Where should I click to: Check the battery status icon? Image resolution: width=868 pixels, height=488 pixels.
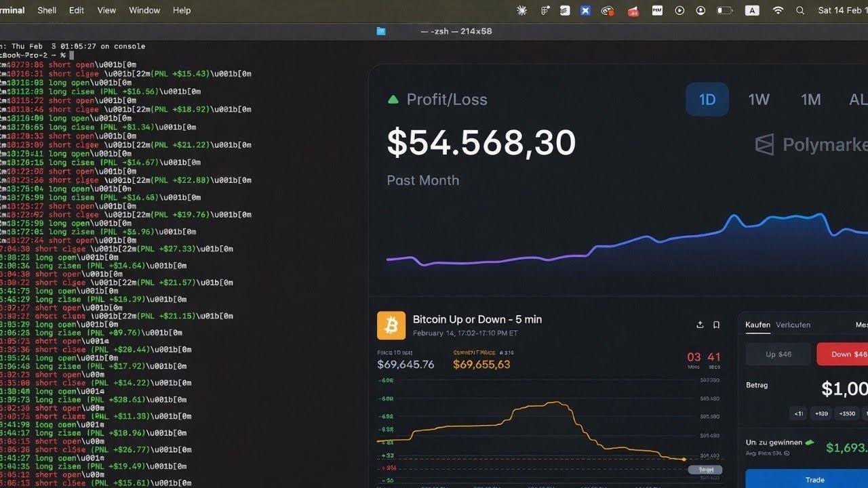pyautogui.click(x=725, y=10)
